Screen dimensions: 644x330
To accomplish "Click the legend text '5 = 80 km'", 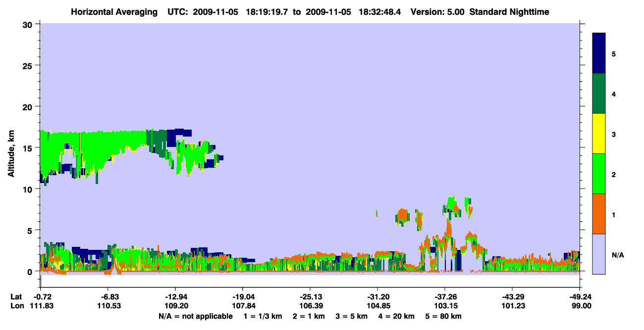I will (444, 316).
